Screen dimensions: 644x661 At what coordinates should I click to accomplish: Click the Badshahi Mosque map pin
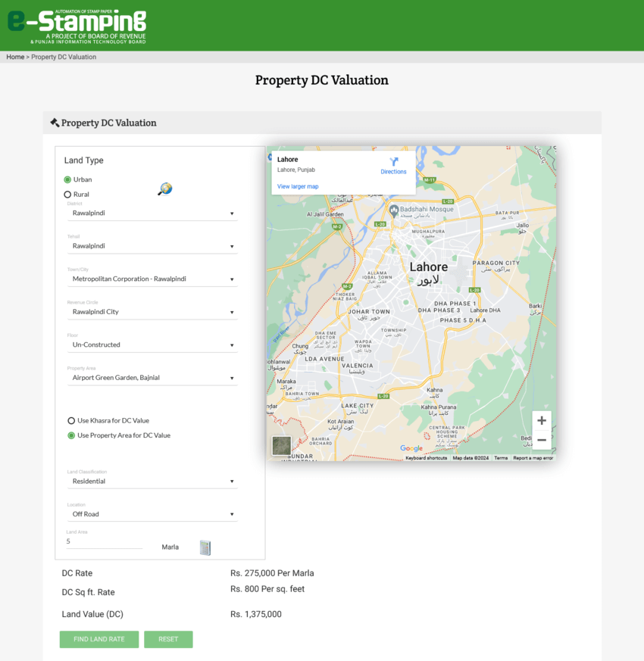click(x=393, y=209)
